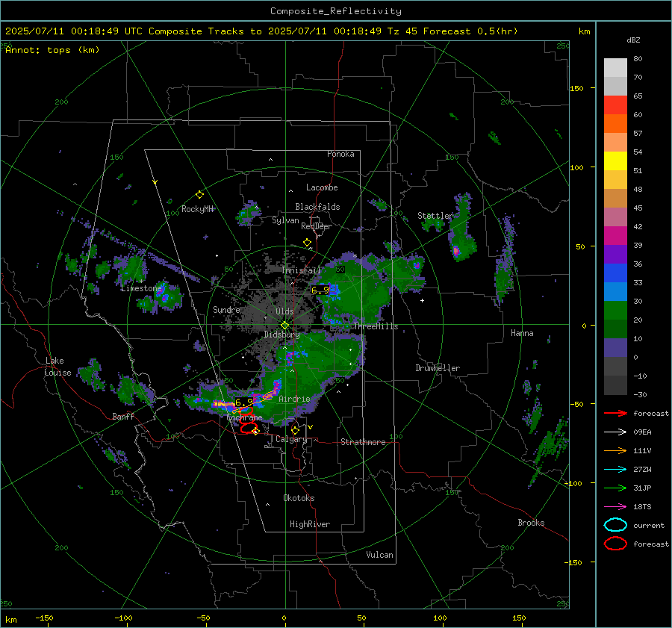This screenshot has width=672, height=628.
Task: Click the RedDeer city label
Action: [317, 226]
